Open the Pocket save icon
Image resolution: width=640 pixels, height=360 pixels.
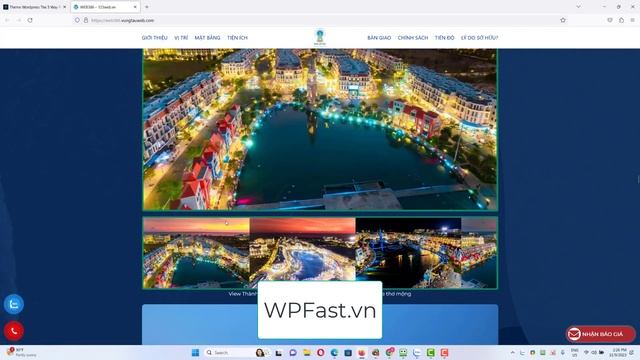[x=610, y=20]
